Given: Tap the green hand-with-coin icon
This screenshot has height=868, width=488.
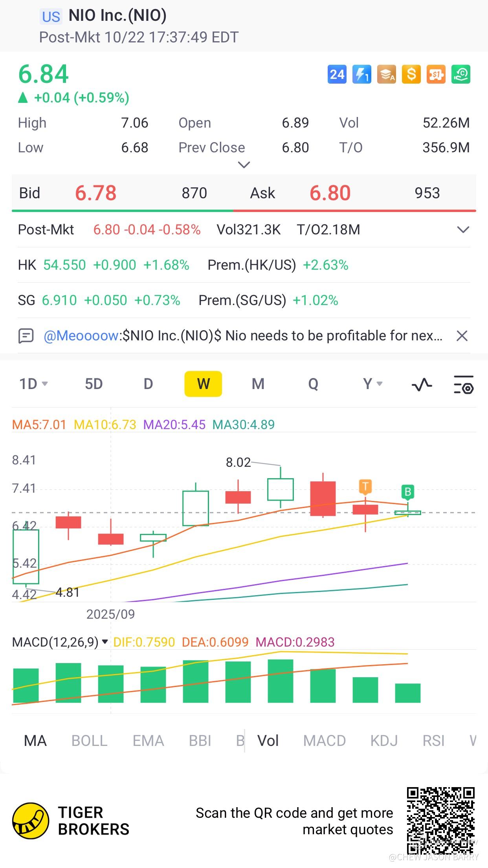Looking at the screenshot, I should pos(461,74).
